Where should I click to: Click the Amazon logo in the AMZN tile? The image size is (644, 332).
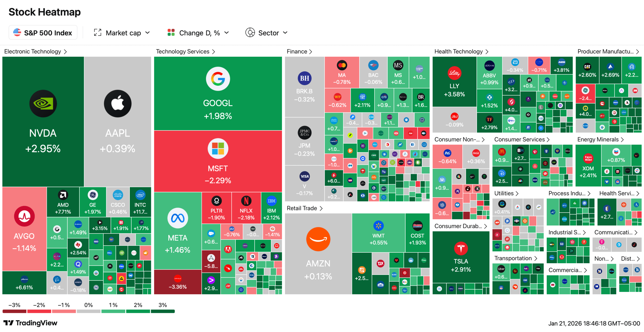tap(318, 239)
